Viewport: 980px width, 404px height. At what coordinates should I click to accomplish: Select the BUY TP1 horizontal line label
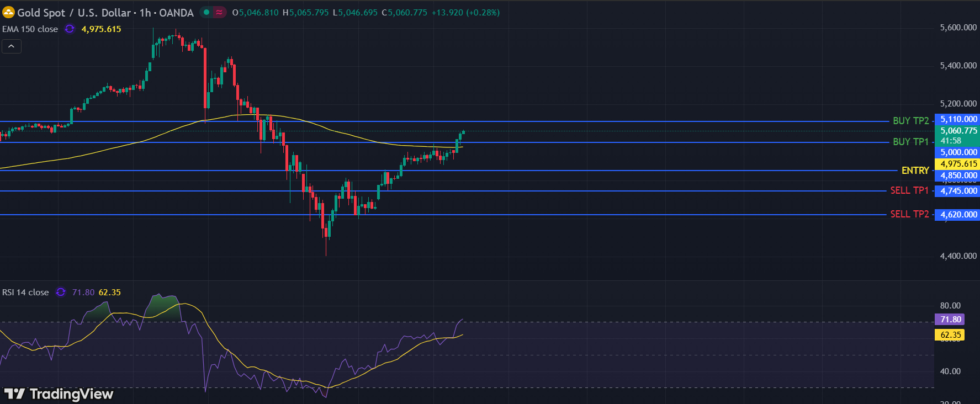pyautogui.click(x=910, y=142)
